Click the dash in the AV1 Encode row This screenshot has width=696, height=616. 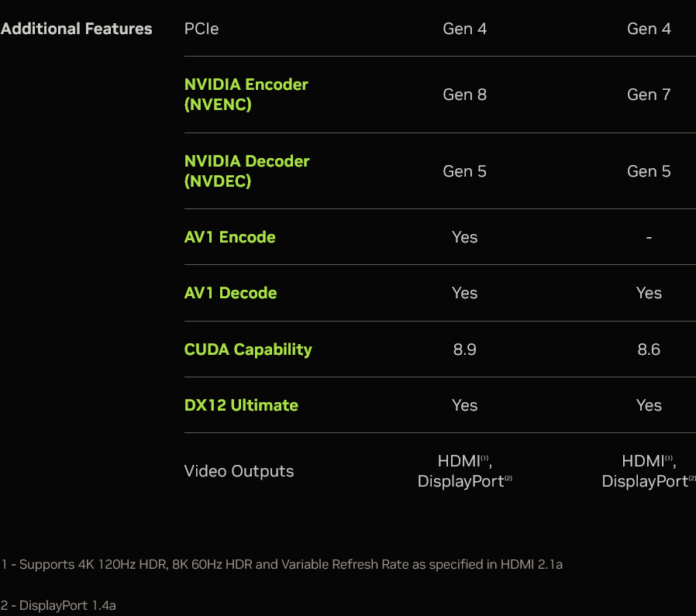(649, 237)
